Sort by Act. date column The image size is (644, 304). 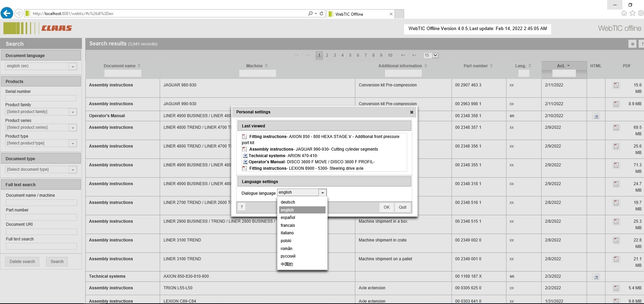[563, 66]
